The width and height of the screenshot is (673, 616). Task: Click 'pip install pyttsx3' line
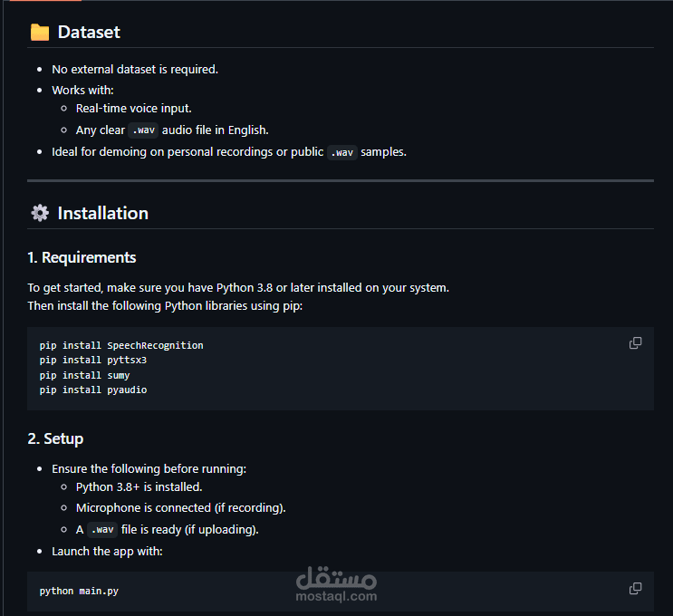tap(93, 360)
